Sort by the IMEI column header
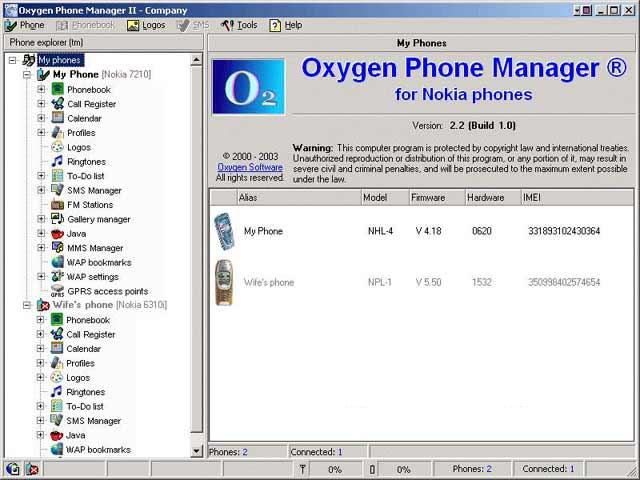Screen dimensions: 640x480 (x=578, y=198)
